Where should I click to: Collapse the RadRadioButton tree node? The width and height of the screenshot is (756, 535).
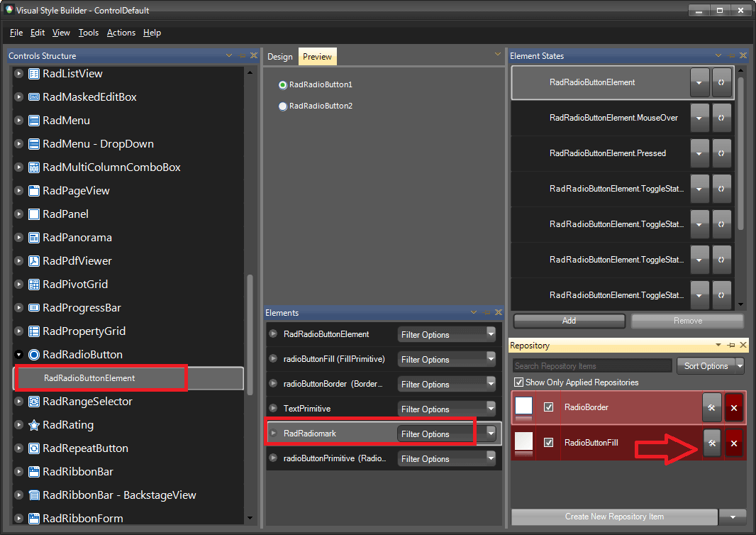(18, 354)
